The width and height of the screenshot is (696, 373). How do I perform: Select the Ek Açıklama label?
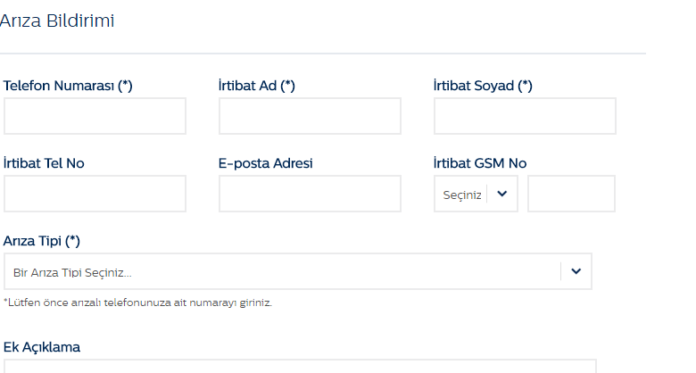pos(42,347)
